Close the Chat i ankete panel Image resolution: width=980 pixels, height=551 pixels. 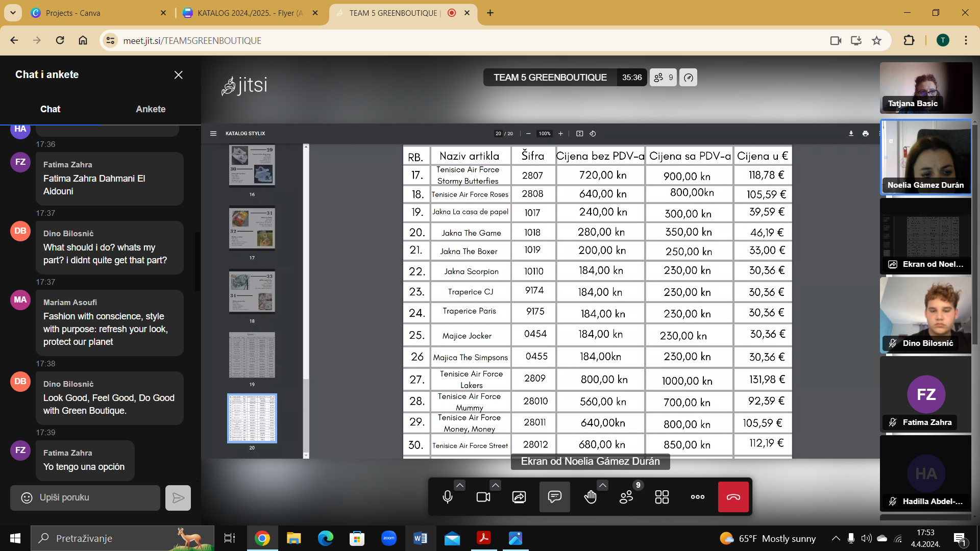pyautogui.click(x=179, y=75)
